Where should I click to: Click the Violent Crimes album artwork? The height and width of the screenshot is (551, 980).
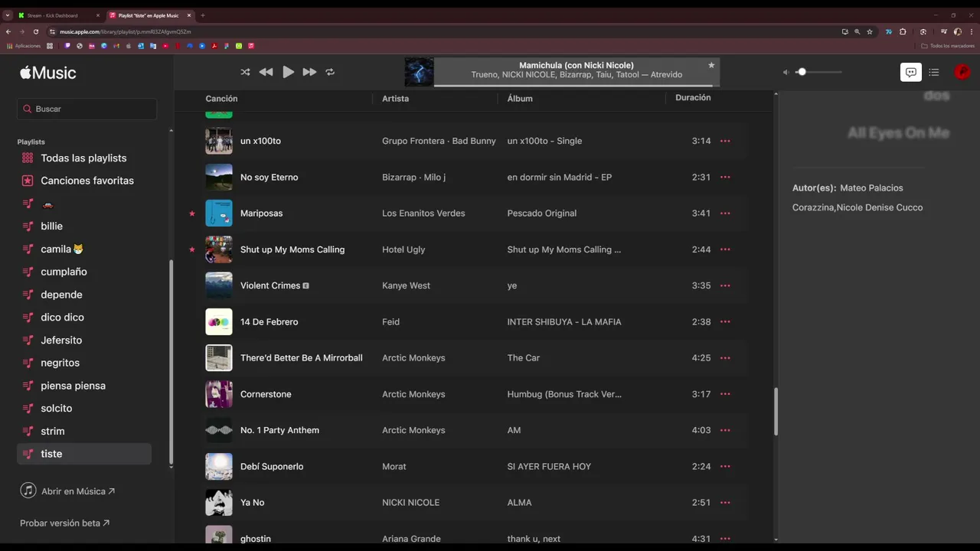click(x=219, y=285)
